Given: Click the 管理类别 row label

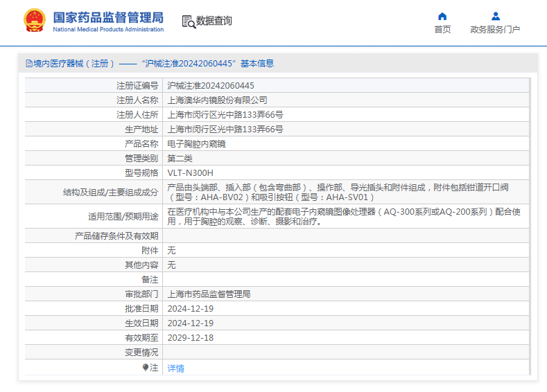Looking at the screenshot, I should click(141, 159).
